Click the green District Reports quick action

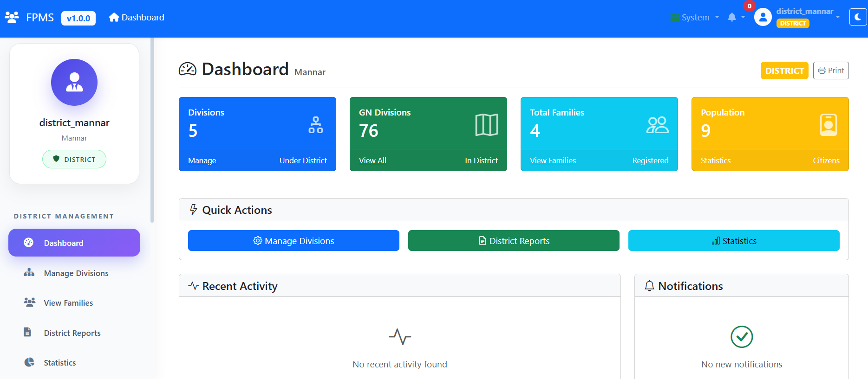pyautogui.click(x=514, y=241)
